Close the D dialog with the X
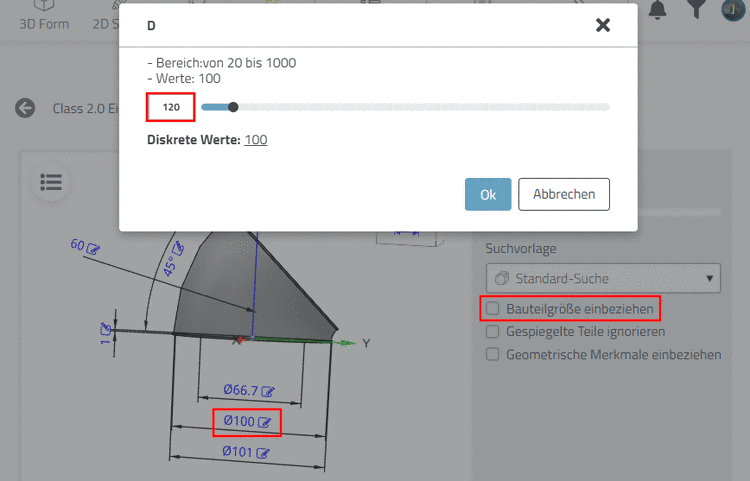This screenshot has height=481, width=750. click(603, 25)
